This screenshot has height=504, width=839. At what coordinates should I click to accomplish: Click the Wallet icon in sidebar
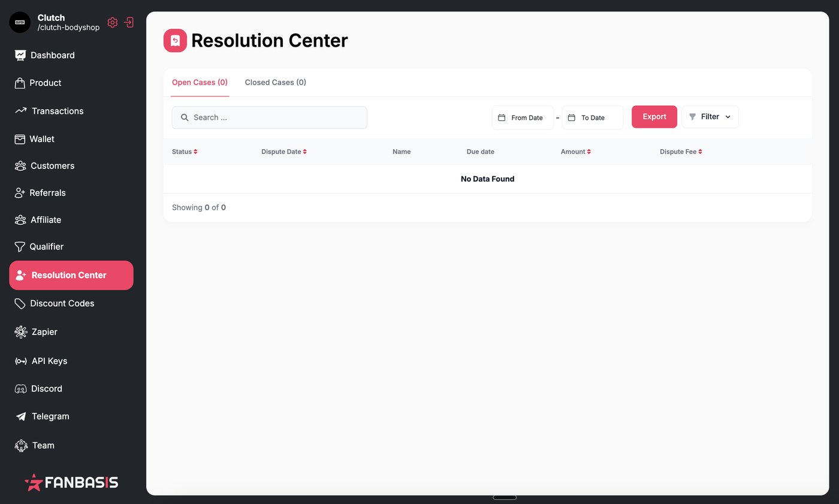pos(20,139)
